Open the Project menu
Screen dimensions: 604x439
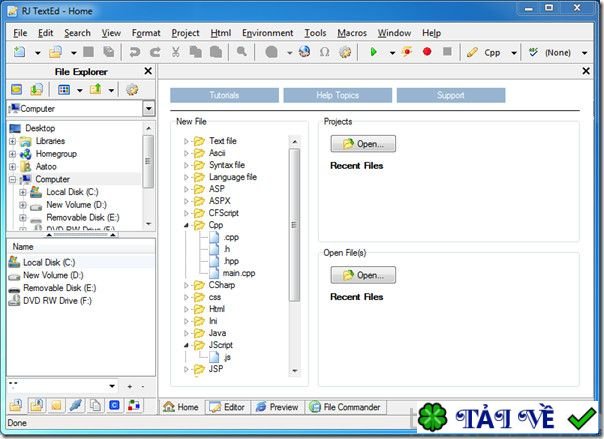(x=185, y=33)
